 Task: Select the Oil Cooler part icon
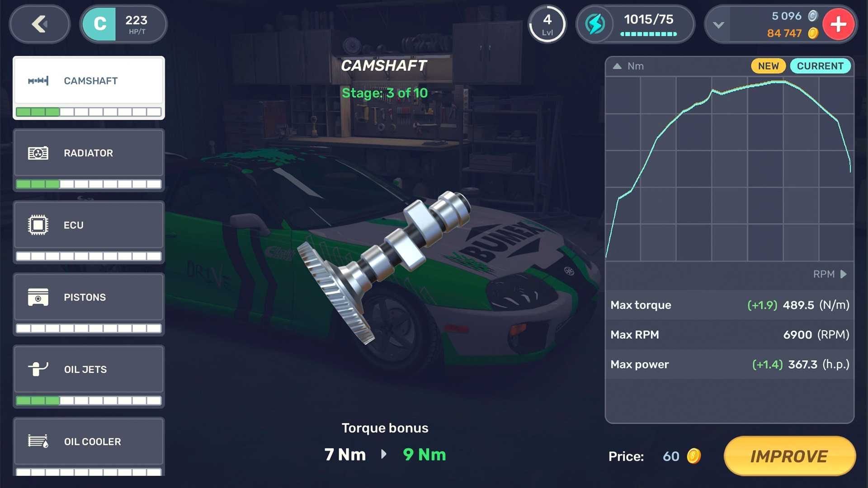(x=37, y=441)
